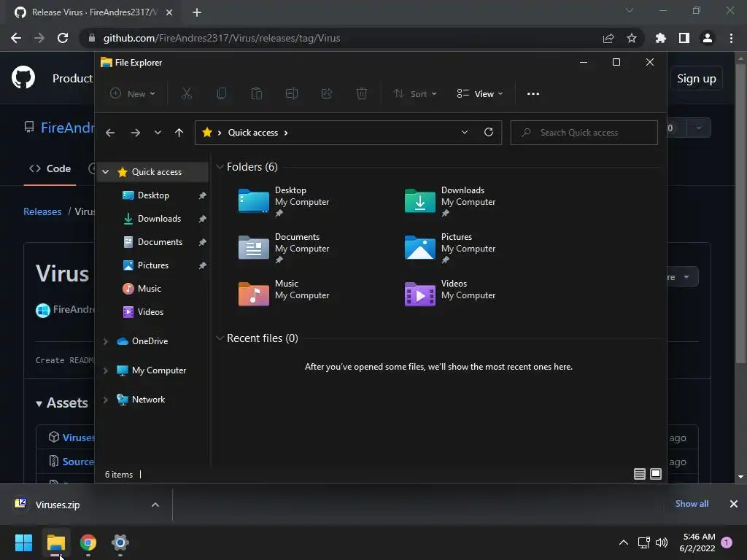
Task: Open the View layout dropdown
Action: [480, 94]
